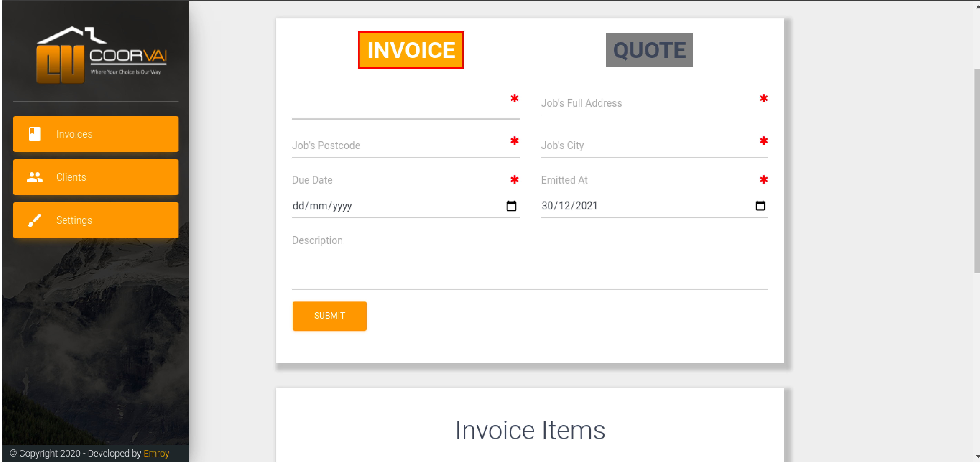Select the Job's City input
Viewport: 980px width, 463px height.
point(647,146)
